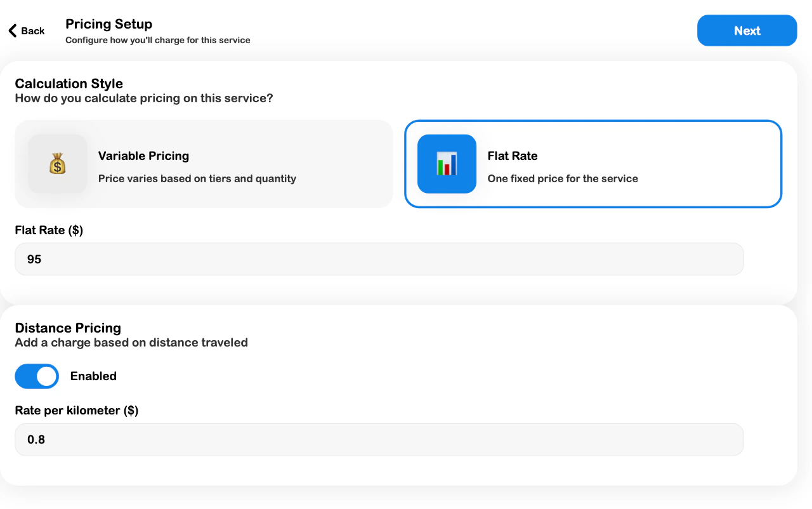
Task: Click 'One fixed price for the service' description
Action: click(563, 179)
